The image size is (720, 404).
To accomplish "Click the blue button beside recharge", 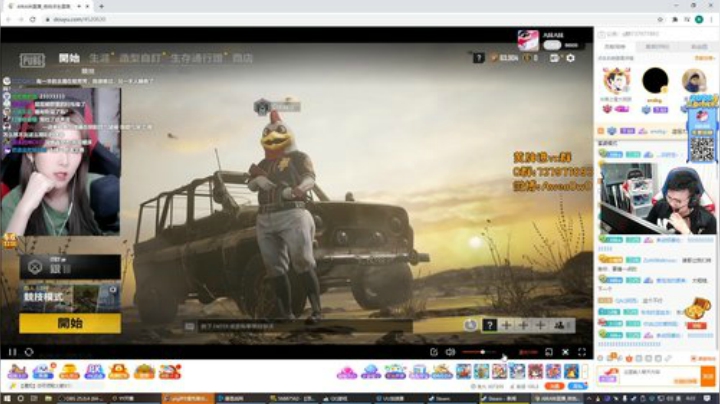I will point(578,386).
